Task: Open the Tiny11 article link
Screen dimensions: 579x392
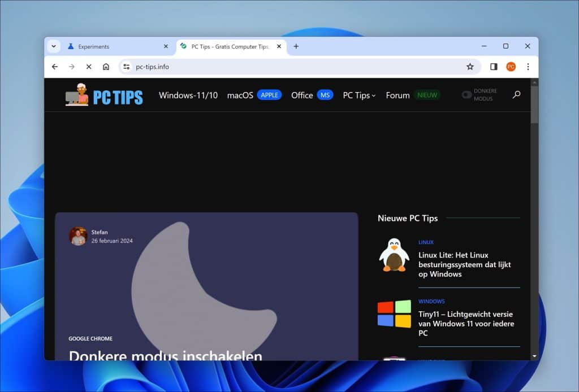Action: (x=466, y=324)
